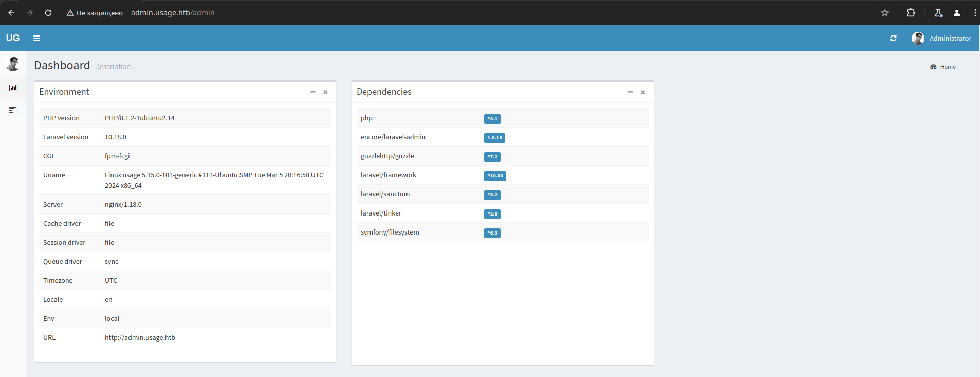Screen dimensions: 980x377
Task: Click the symfony/filesystem dependency name
Action: (x=390, y=232)
